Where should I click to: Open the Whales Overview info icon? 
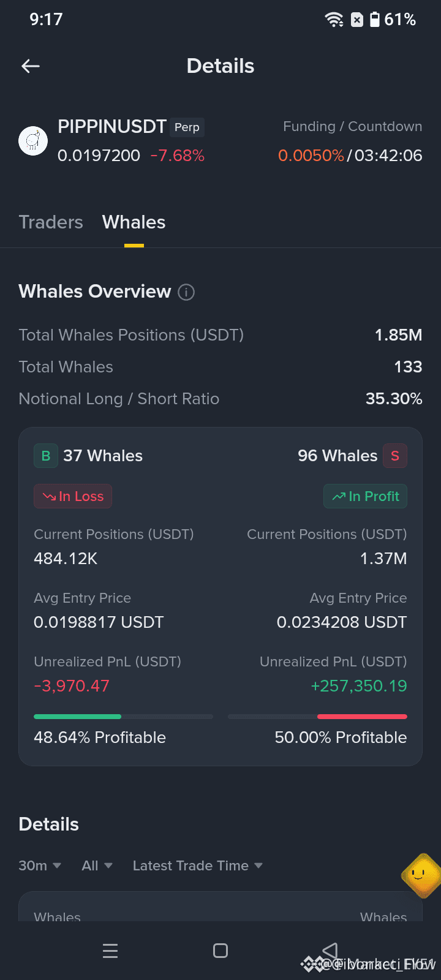(x=186, y=292)
